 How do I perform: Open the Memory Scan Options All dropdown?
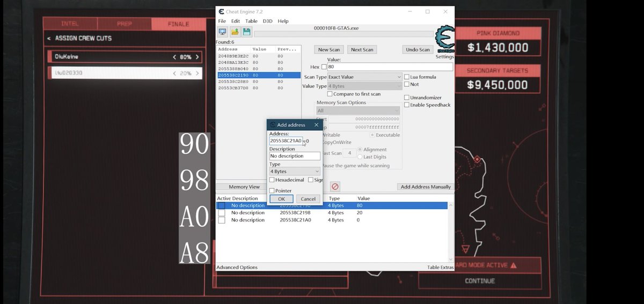359,111
